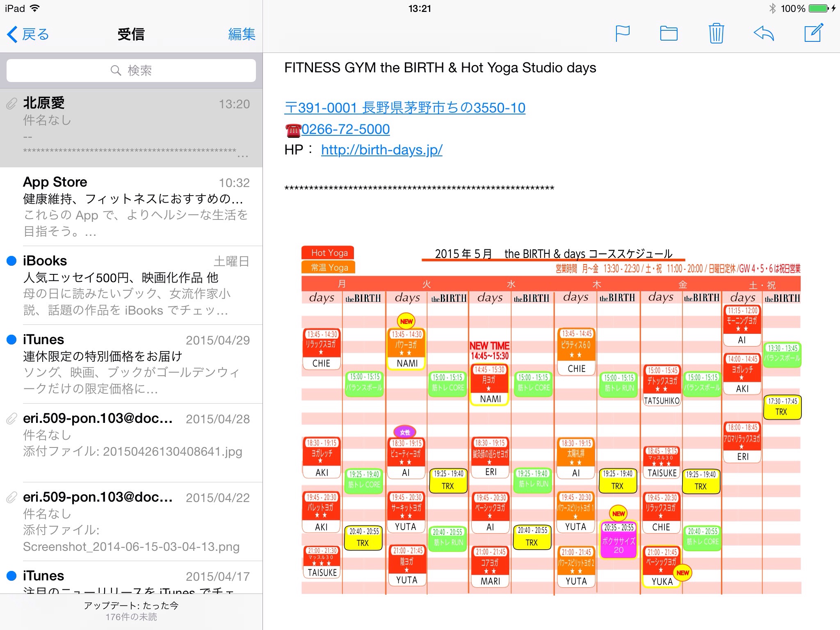Tap the 検索 search field
The image size is (840, 630).
click(131, 71)
